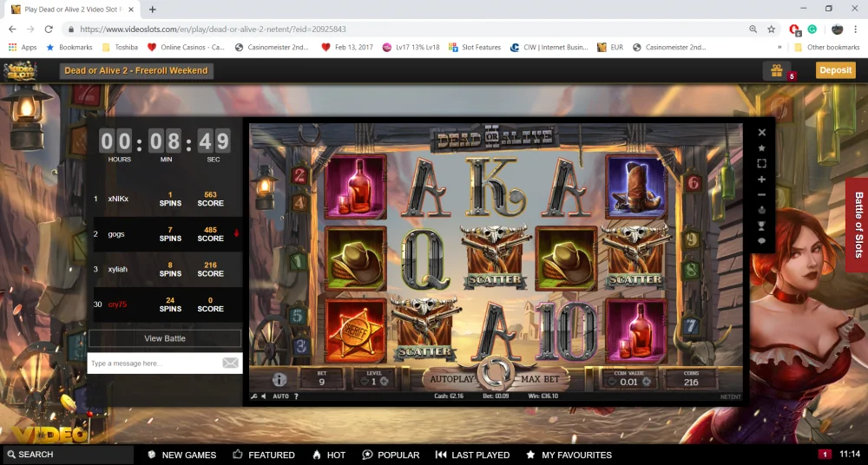
Task: Open the rewards gift box icon
Action: [777, 70]
